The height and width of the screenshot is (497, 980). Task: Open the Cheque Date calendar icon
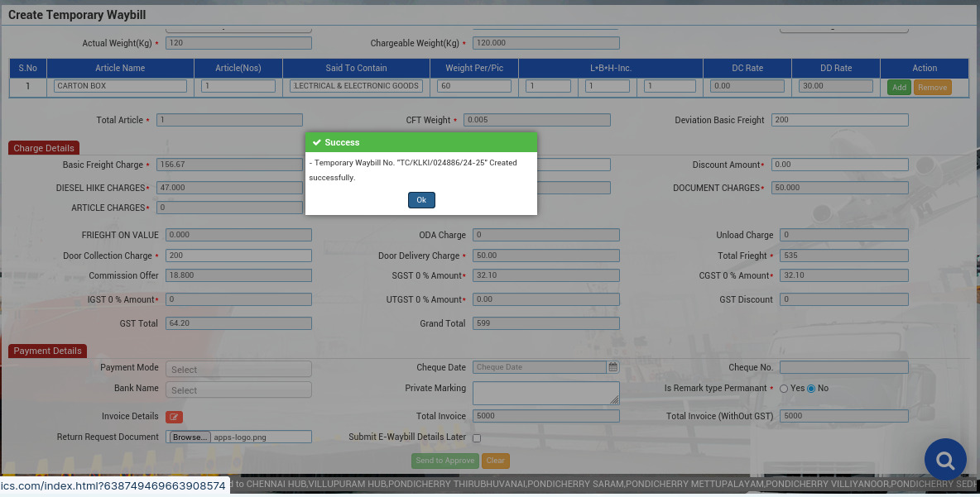click(x=613, y=367)
